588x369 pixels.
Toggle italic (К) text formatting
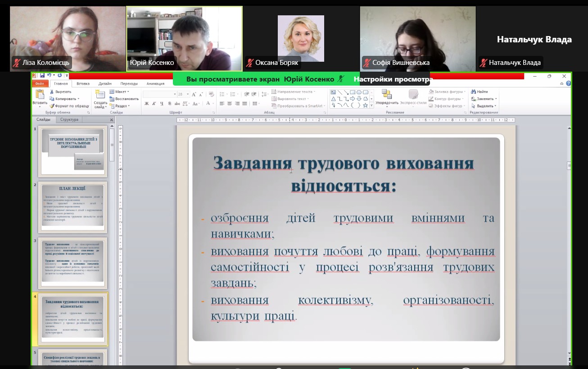point(154,103)
